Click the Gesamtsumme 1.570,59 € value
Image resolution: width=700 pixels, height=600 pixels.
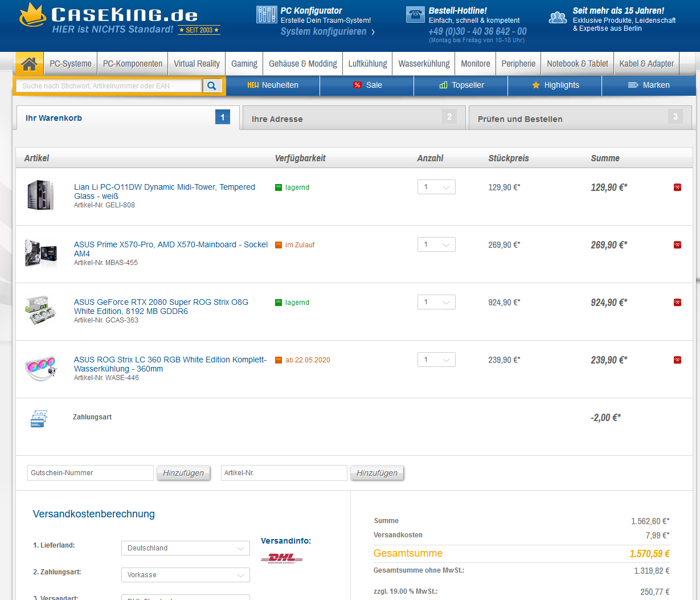click(x=649, y=554)
